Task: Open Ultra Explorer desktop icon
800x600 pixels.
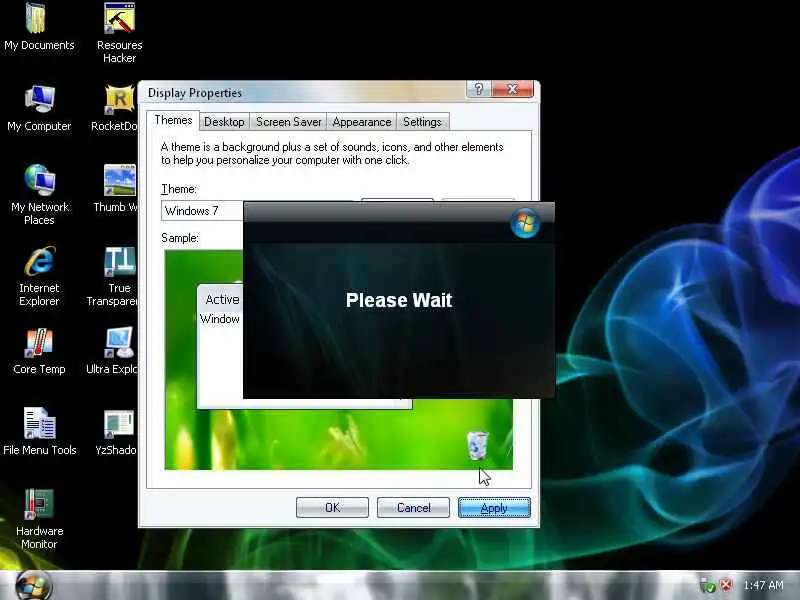Action: tap(113, 351)
